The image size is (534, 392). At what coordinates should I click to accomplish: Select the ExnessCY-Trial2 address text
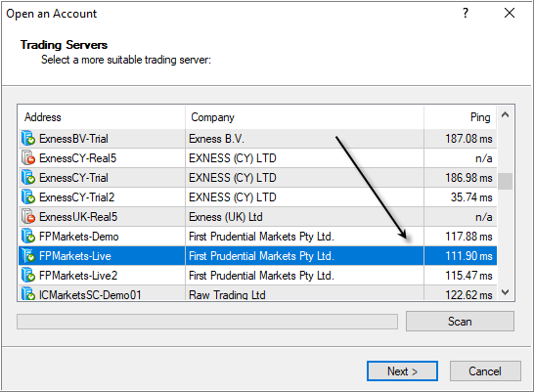pyautogui.click(x=77, y=197)
